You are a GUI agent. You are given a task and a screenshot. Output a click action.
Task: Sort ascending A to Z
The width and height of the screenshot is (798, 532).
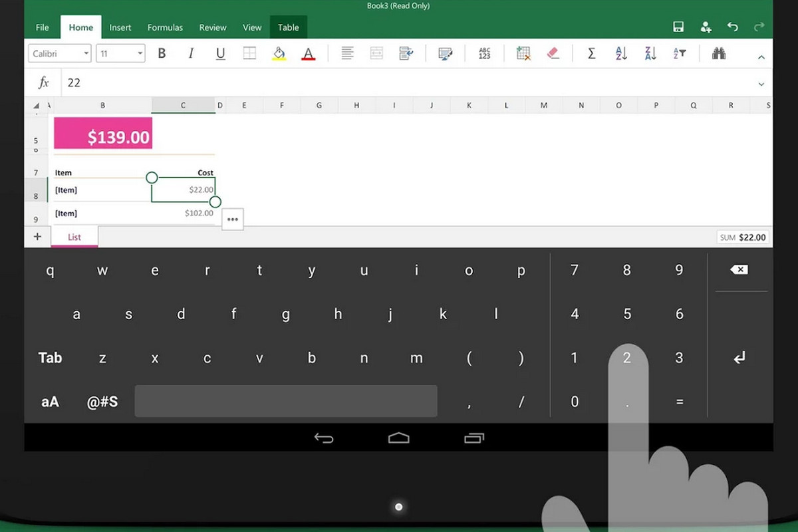[621, 54]
